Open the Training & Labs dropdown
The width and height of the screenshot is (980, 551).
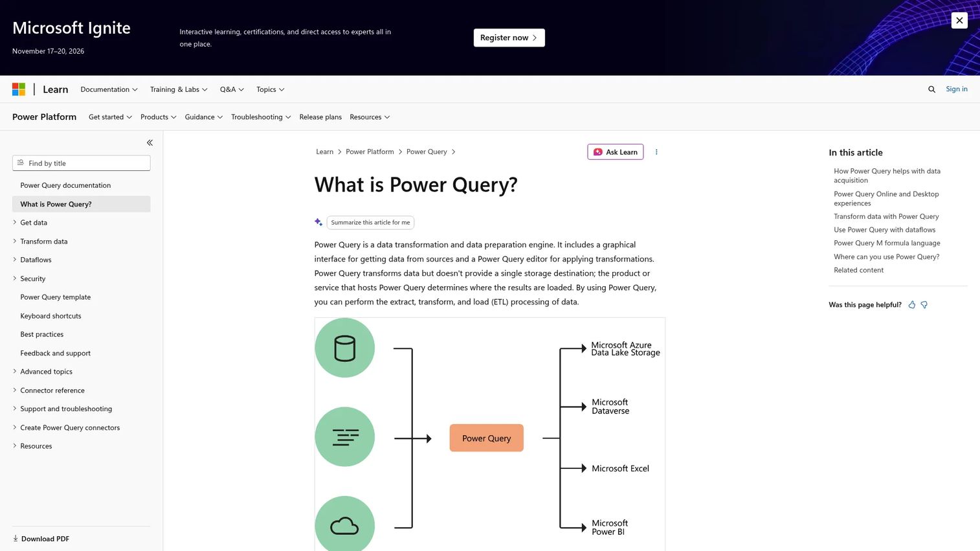[x=179, y=89]
